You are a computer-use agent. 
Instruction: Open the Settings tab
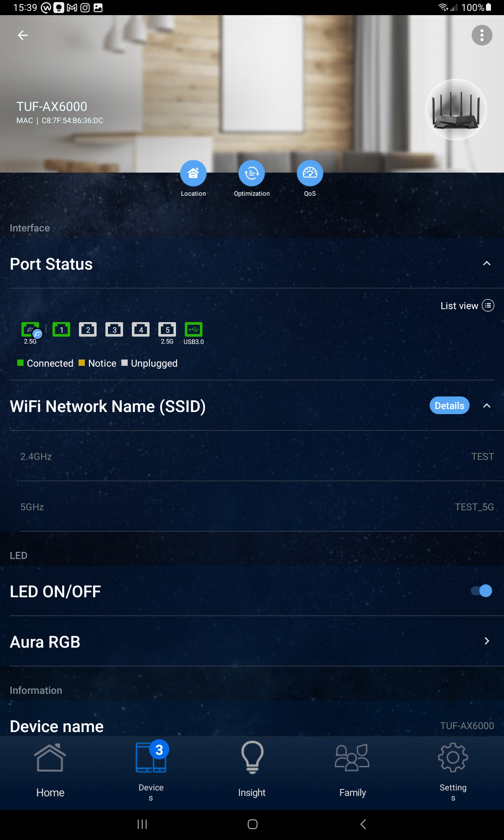click(x=453, y=769)
